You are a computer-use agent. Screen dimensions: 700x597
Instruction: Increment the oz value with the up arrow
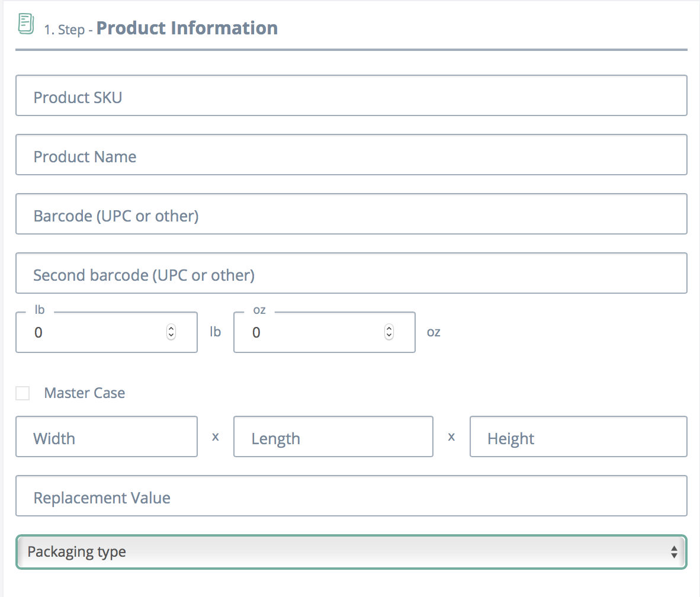pyautogui.click(x=389, y=329)
